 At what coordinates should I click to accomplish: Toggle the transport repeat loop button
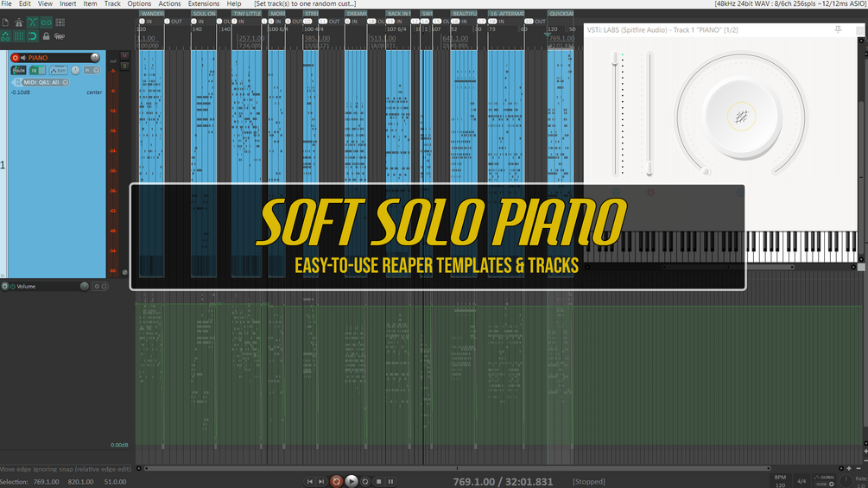[364, 481]
